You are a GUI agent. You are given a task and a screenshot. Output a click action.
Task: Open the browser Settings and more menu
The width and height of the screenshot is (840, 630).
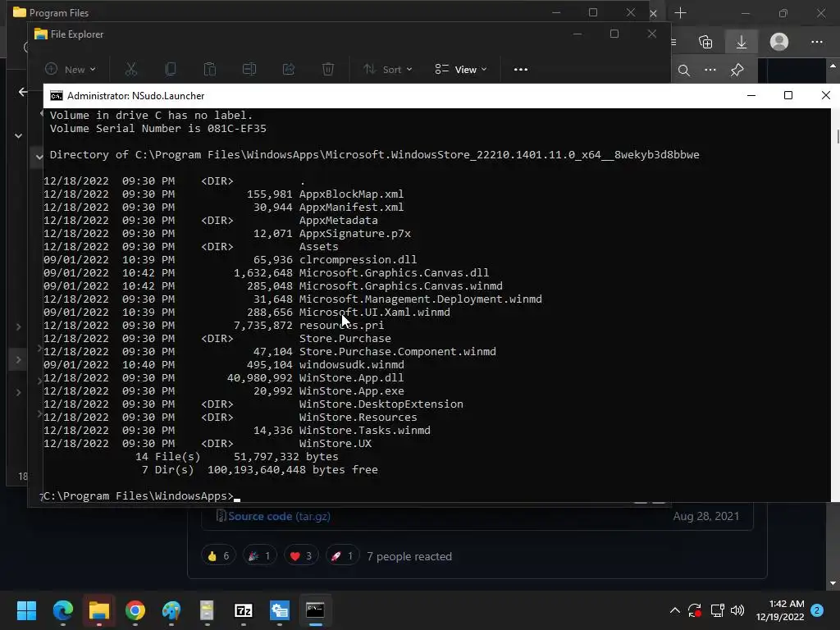[x=816, y=42]
